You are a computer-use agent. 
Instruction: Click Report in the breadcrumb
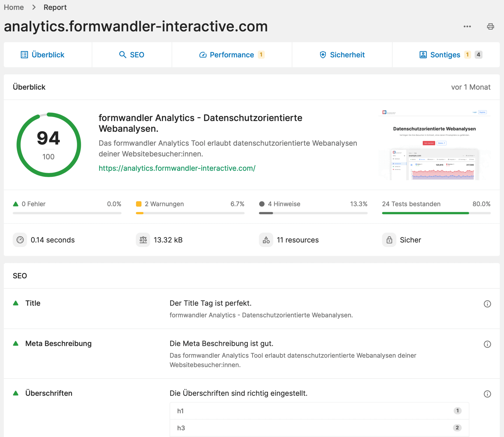55,7
